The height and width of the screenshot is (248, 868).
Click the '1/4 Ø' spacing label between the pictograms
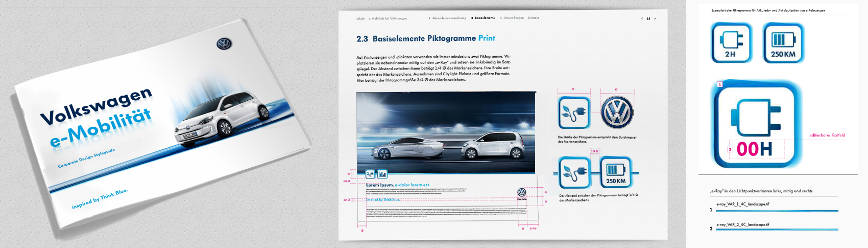coord(594,151)
